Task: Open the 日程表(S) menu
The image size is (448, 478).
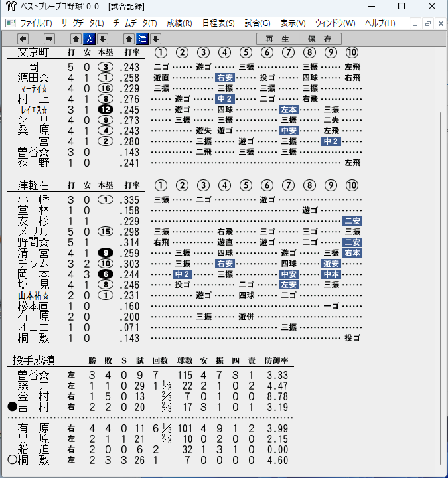Action: tap(218, 23)
